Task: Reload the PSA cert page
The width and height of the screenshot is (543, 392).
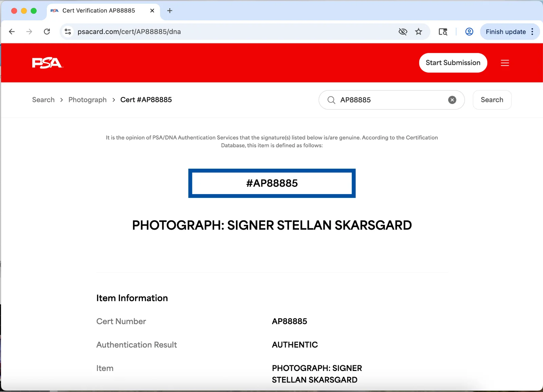Action: tap(47, 32)
